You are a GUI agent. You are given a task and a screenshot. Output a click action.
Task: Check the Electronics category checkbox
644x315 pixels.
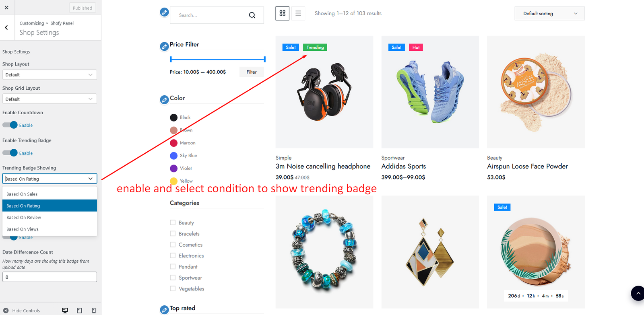tap(173, 255)
